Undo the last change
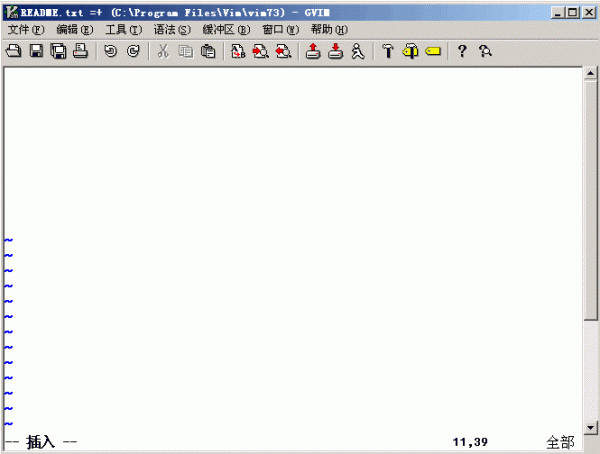 pyautogui.click(x=110, y=52)
